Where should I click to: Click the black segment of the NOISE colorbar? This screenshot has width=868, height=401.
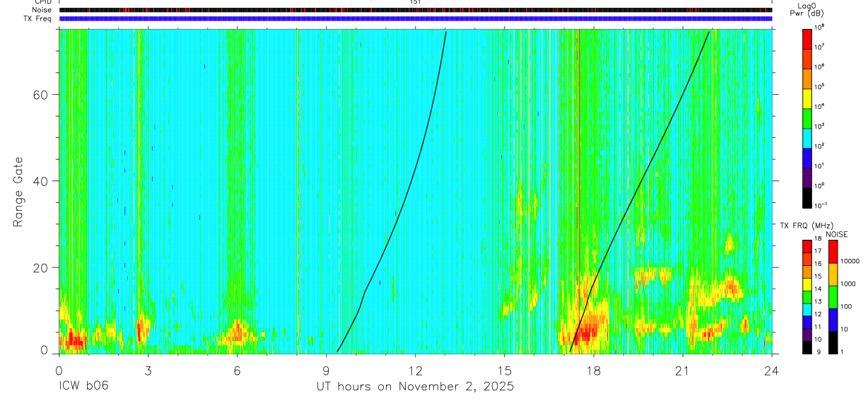[833, 342]
